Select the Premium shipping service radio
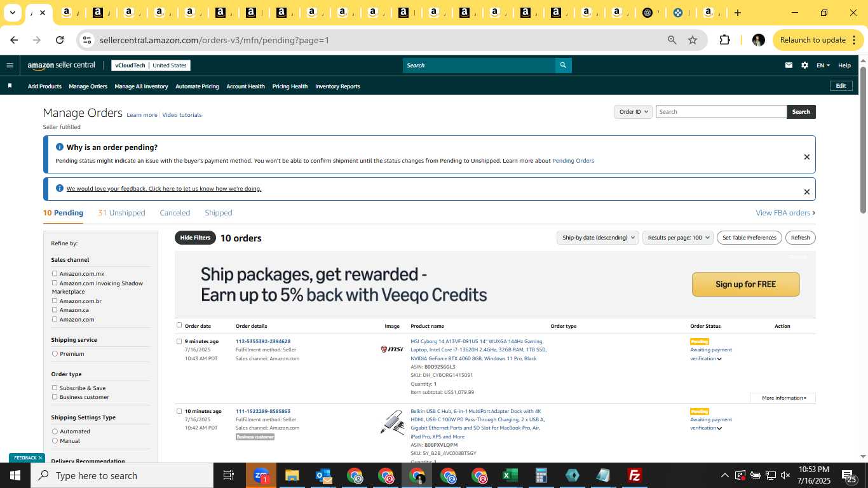The image size is (868, 488). point(55,353)
